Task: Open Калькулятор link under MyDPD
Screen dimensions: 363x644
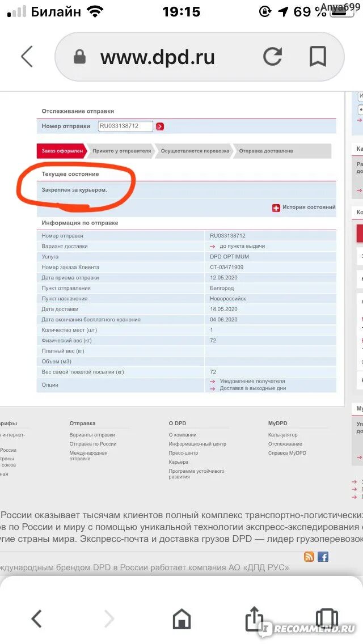Action: 283,435
